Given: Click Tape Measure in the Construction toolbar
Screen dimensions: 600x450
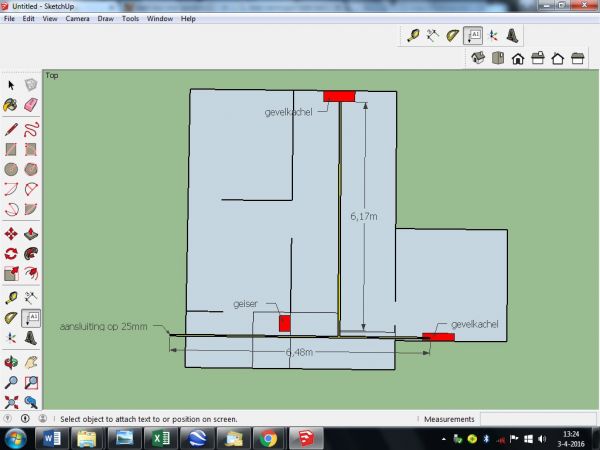Looking at the screenshot, I should (x=413, y=36).
